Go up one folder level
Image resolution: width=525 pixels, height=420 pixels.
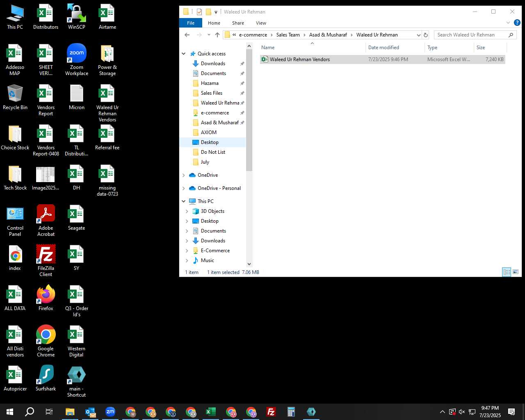[217, 35]
